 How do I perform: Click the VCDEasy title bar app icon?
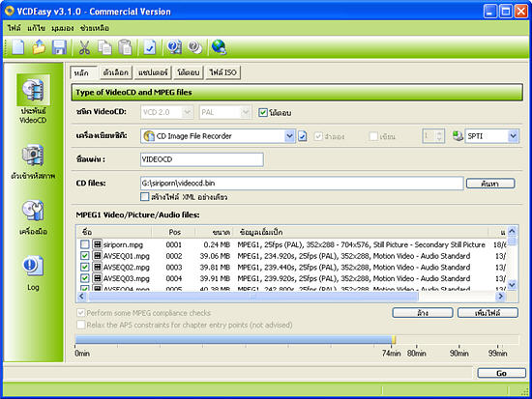(x=10, y=12)
